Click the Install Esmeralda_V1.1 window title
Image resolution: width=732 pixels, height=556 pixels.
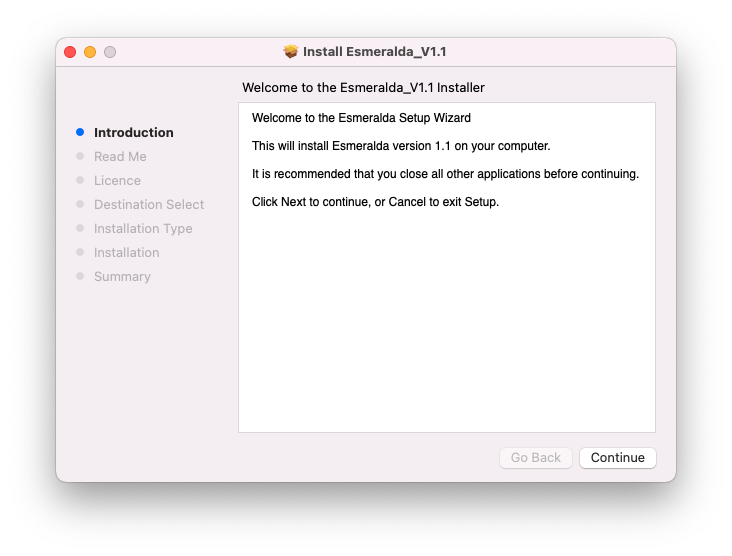coord(375,52)
